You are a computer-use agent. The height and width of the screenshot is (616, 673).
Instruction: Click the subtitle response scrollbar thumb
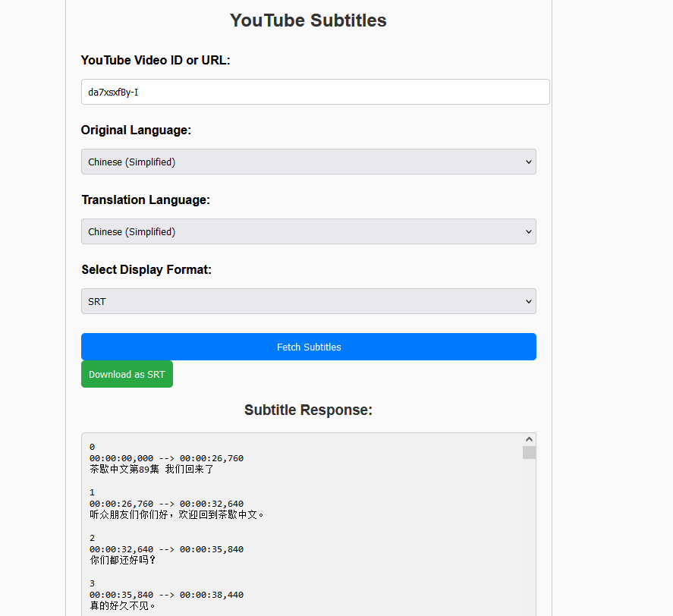[529, 452]
